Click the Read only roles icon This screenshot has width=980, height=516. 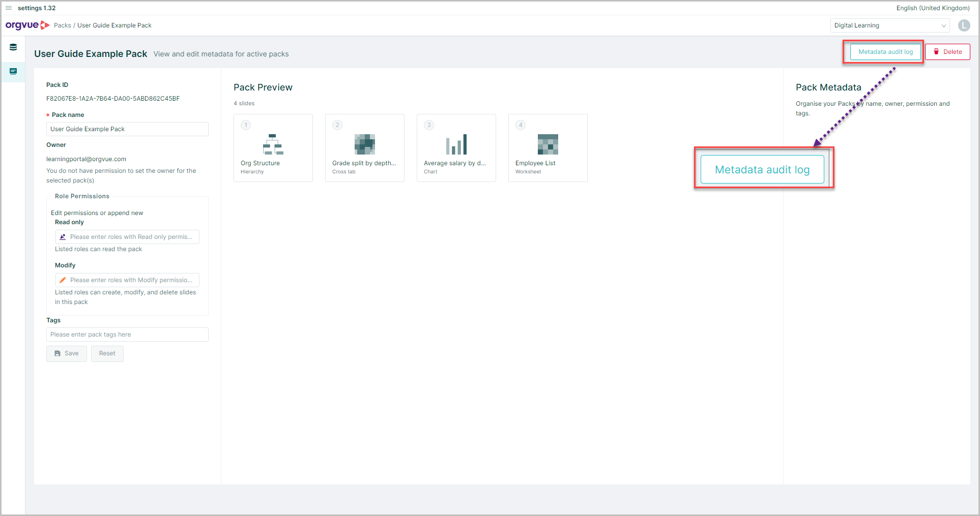(x=62, y=236)
